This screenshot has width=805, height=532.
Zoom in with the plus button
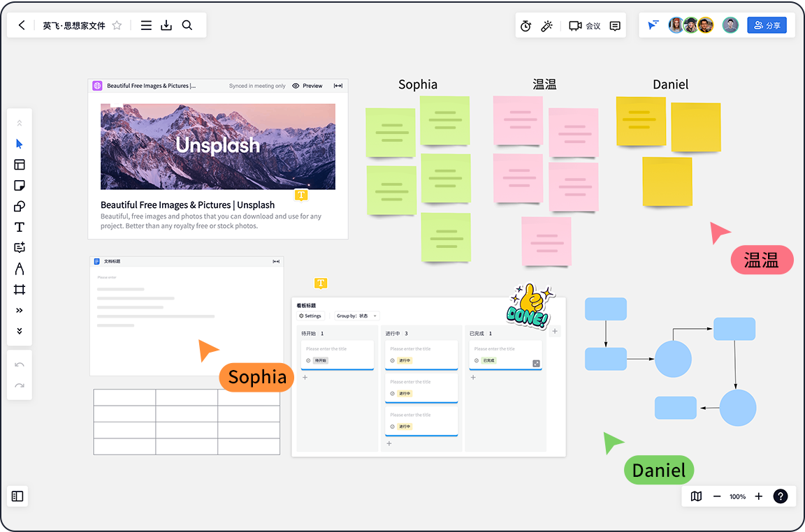tap(758, 496)
